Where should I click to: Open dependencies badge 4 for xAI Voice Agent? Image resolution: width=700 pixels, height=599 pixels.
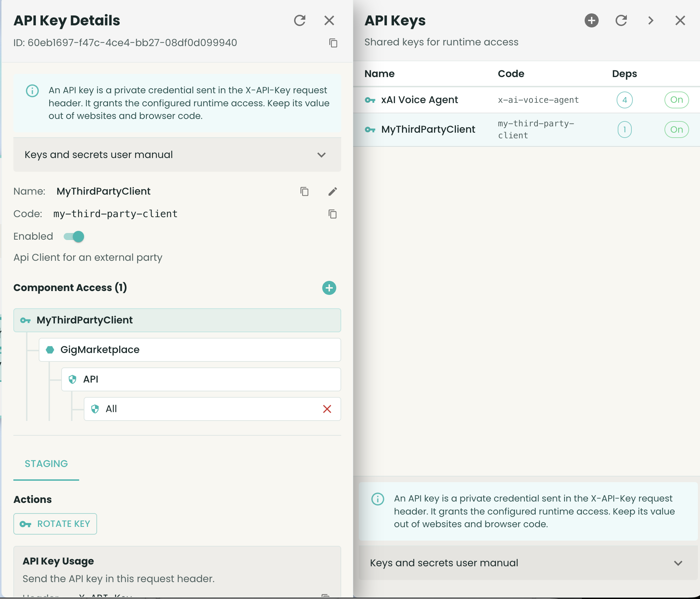click(625, 100)
